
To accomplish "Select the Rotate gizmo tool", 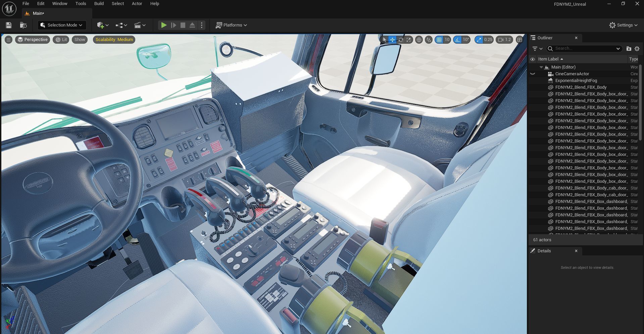I will [x=400, y=40].
